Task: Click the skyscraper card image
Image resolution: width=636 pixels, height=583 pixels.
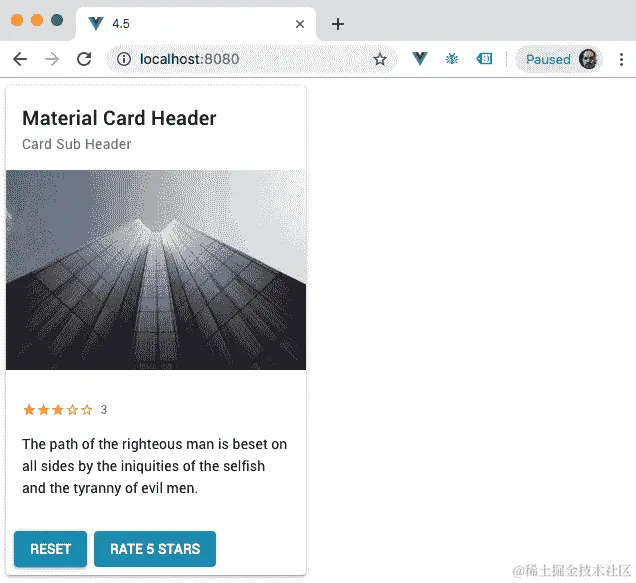Action: (156, 270)
